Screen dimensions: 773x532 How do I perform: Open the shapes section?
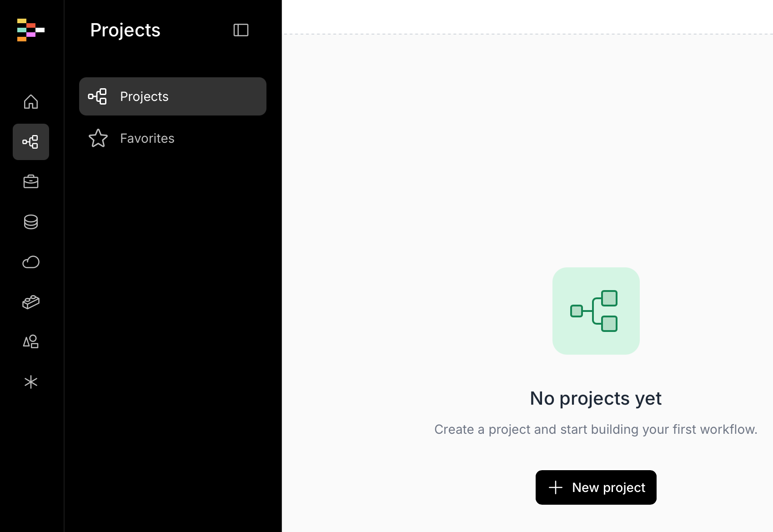tap(31, 342)
